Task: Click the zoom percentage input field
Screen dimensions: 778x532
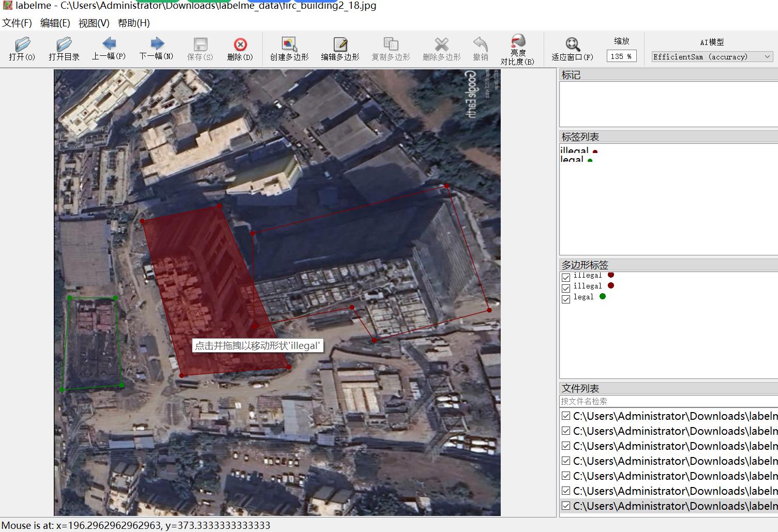Action: tap(621, 56)
